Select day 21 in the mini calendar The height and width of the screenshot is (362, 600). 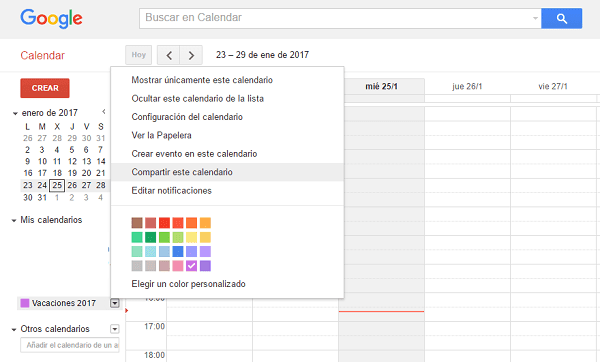(101, 173)
